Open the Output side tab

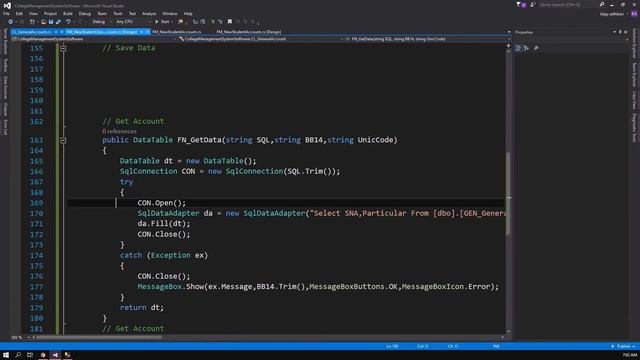[x=5, y=109]
